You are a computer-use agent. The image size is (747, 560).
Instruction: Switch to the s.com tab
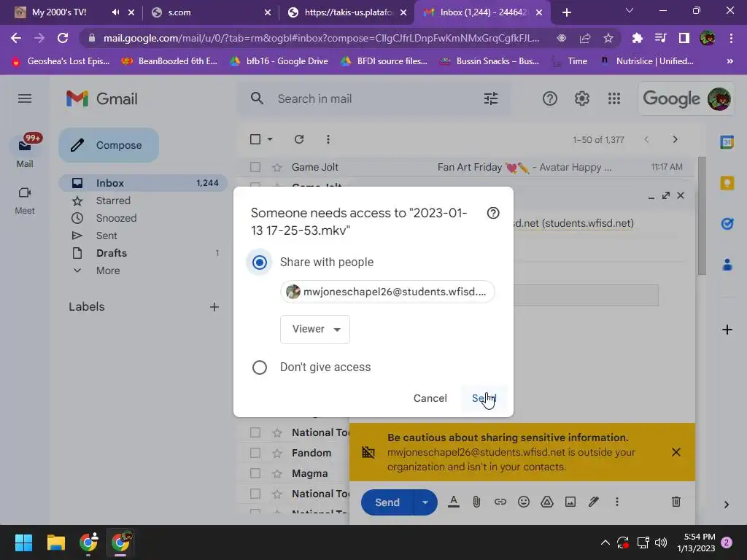click(179, 12)
